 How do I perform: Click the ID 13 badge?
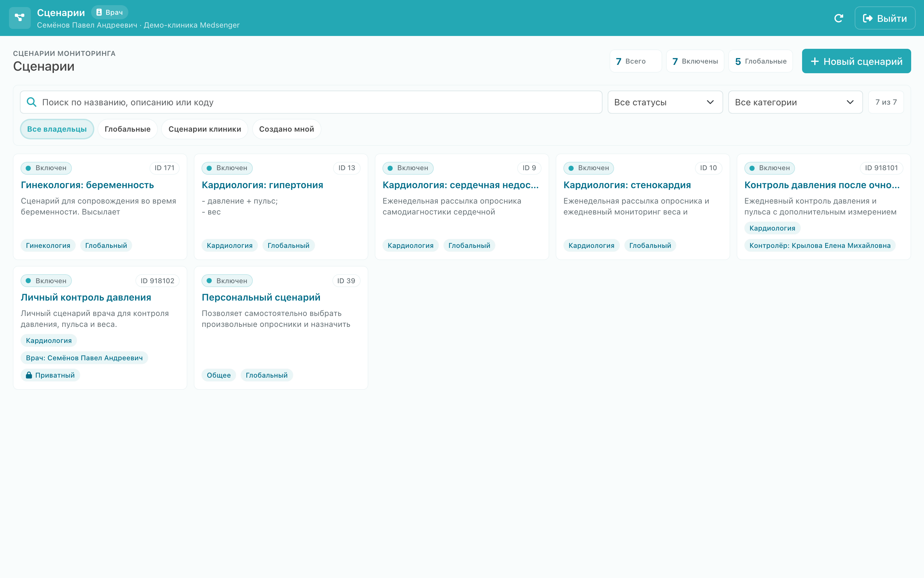coord(347,168)
